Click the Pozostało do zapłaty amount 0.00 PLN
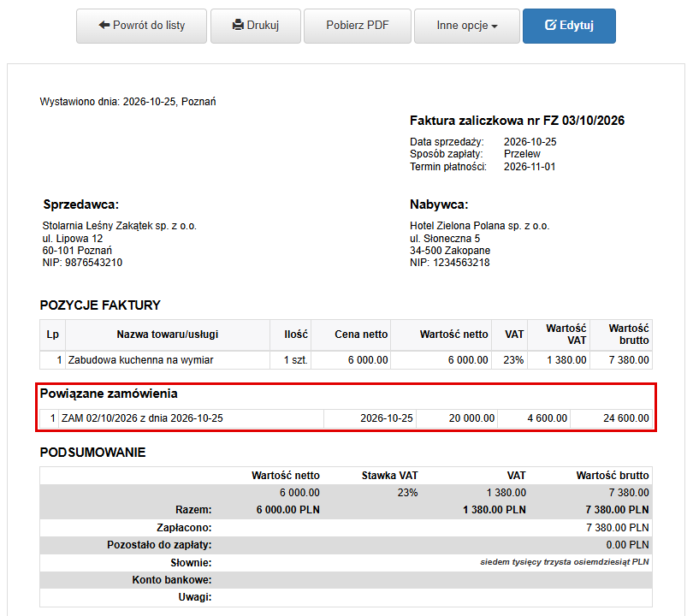The width and height of the screenshot is (693, 616). [627, 545]
